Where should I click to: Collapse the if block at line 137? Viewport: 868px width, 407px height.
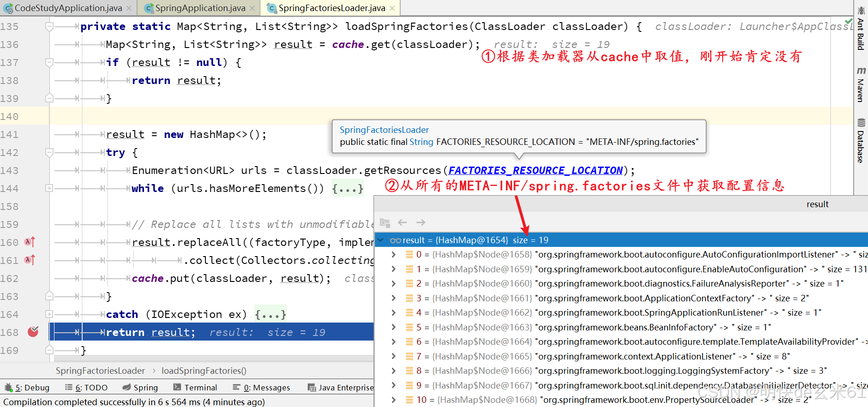pyautogui.click(x=49, y=62)
